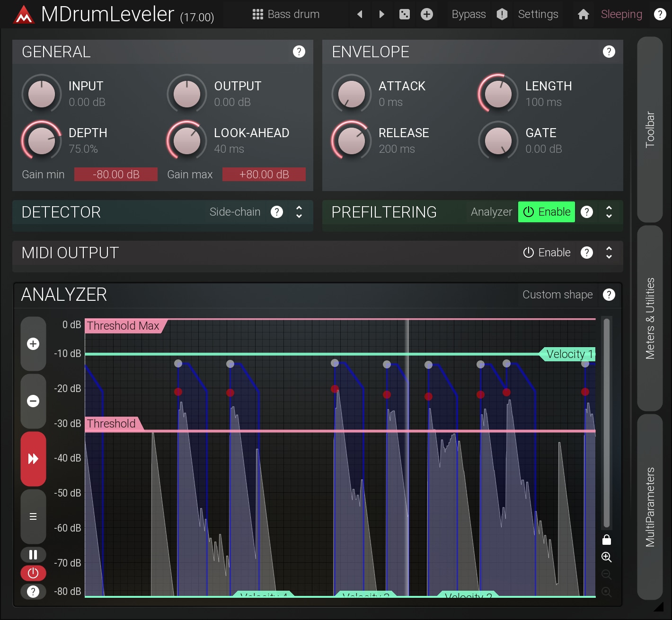Expand the MIDI Output section
672x620 pixels.
coord(609,253)
